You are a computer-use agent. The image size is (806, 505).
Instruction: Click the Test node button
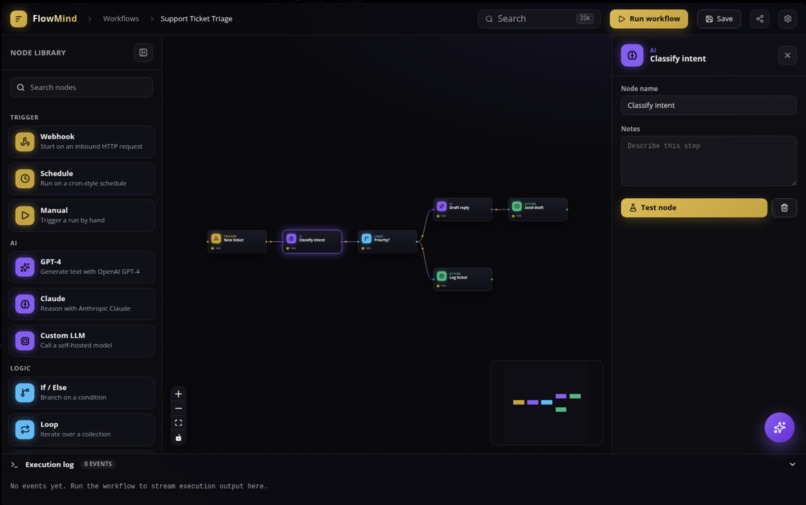point(694,208)
